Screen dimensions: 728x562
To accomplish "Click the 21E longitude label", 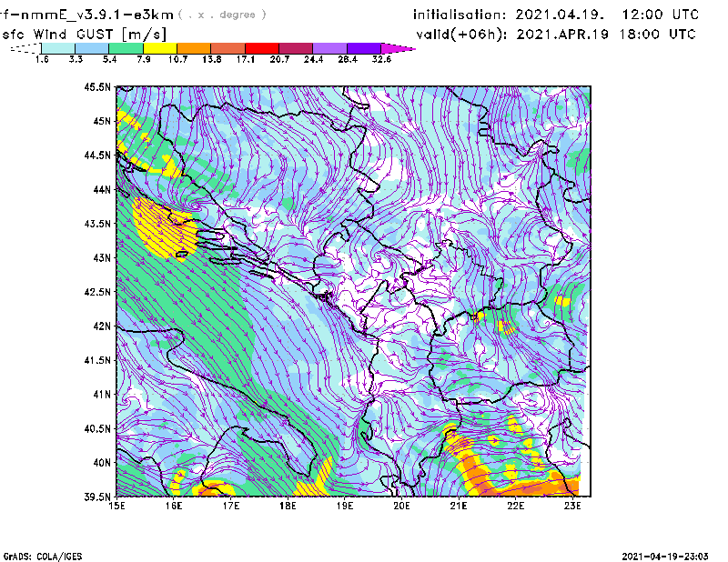I will tap(459, 506).
